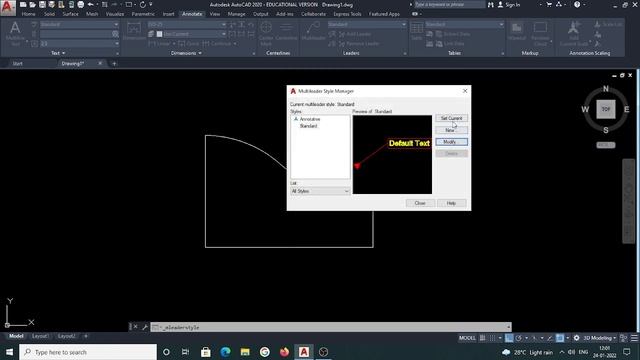Open the AutoCAD application menu button
Screen dimensions: 640x360
(7, 7)
